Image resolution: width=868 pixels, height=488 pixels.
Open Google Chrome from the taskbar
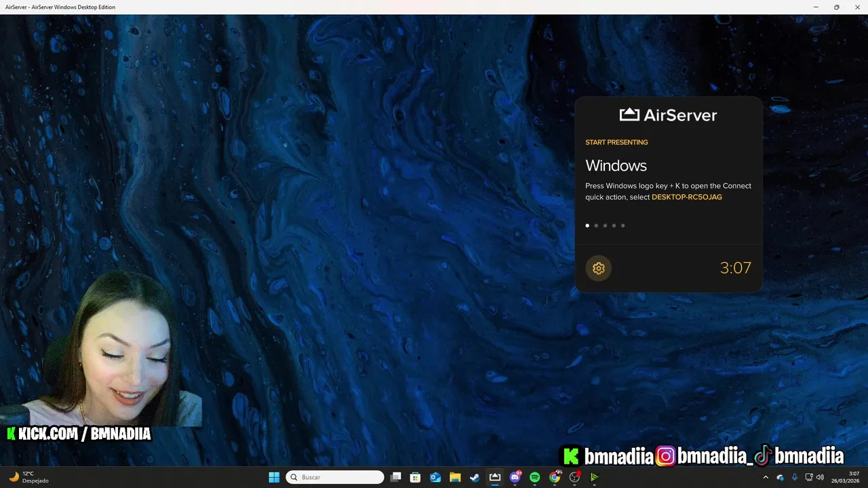pyautogui.click(x=555, y=477)
